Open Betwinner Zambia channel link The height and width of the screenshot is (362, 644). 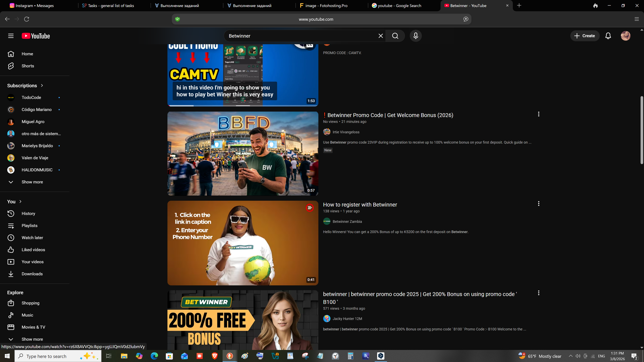[347, 221]
